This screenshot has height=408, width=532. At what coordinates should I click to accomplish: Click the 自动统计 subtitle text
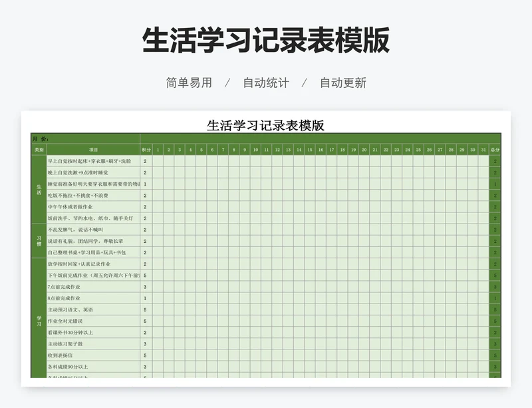pos(266,83)
